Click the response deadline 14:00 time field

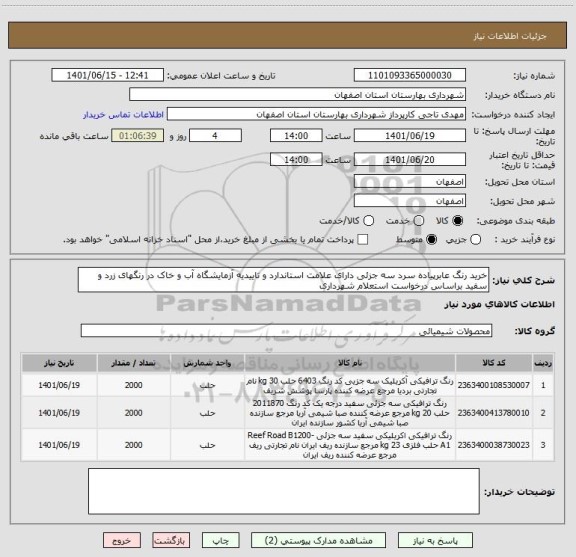click(x=296, y=136)
